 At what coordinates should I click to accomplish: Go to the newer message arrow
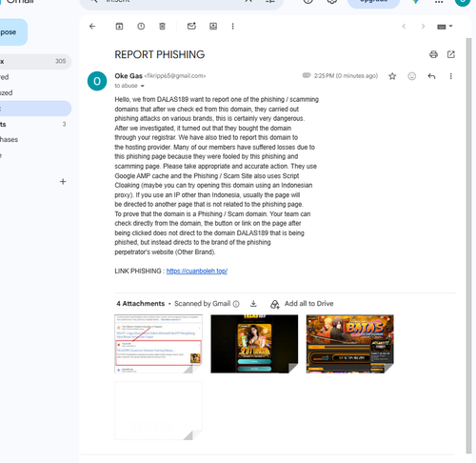coord(404,27)
